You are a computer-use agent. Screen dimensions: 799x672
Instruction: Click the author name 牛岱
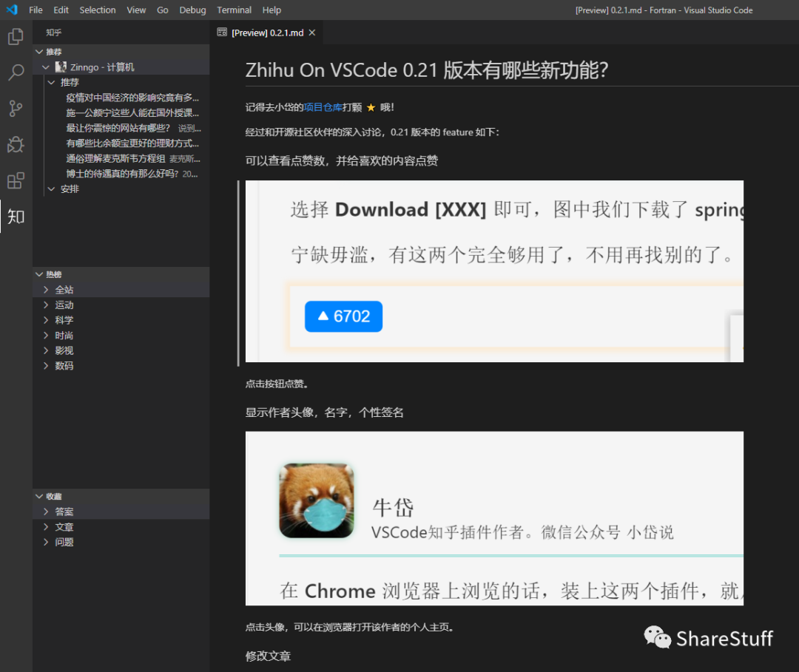click(x=393, y=508)
